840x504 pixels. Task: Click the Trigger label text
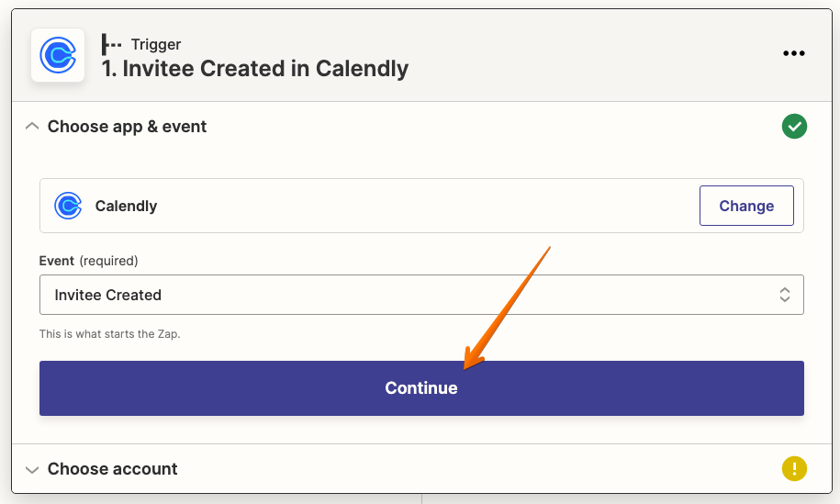156,44
